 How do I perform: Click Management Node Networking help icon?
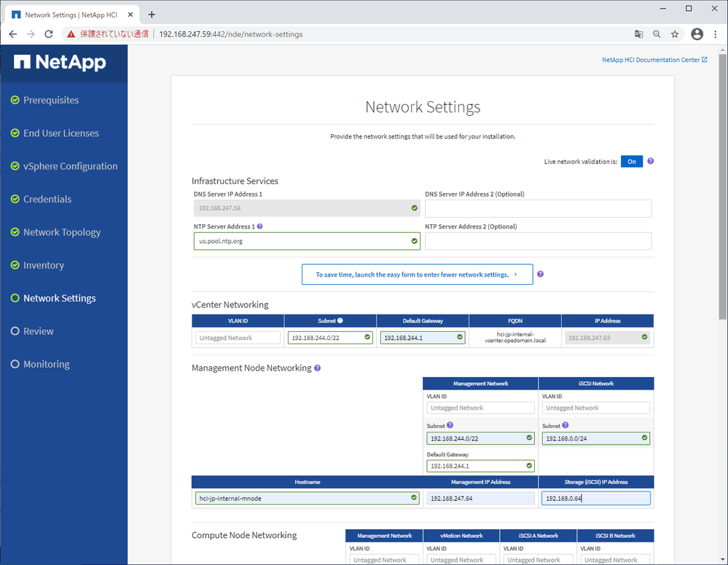[317, 368]
